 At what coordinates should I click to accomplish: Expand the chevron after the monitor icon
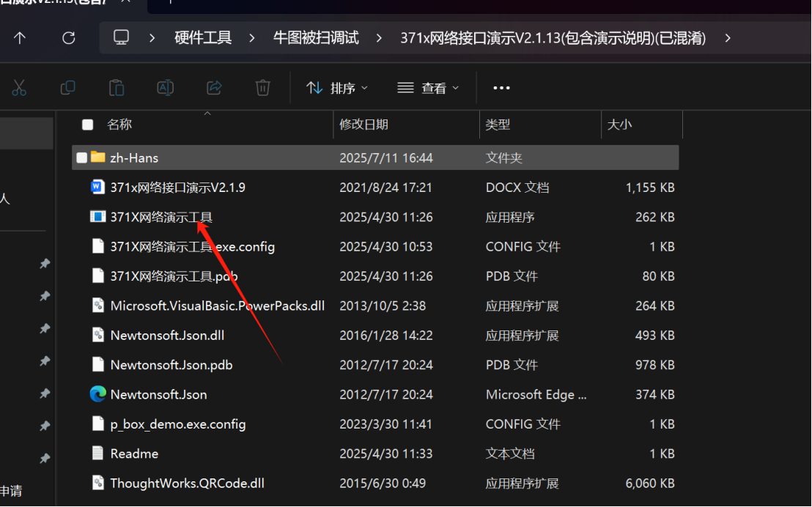(x=152, y=38)
